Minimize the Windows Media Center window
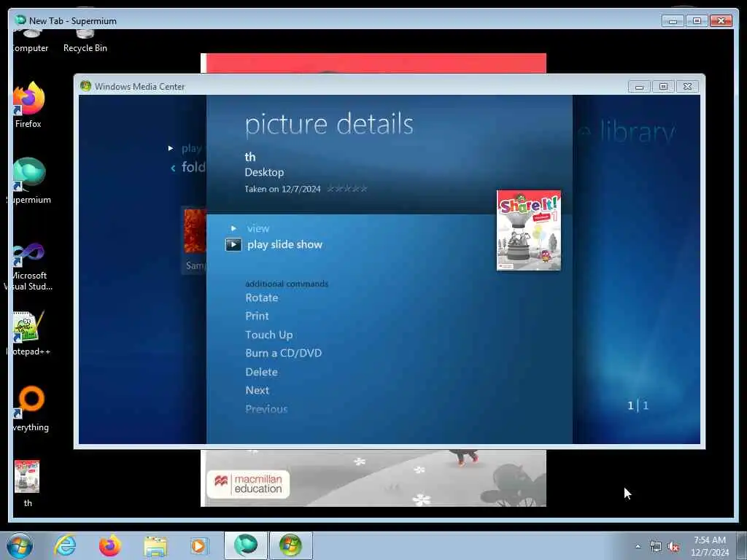Screen dimensions: 747x560 [639, 87]
